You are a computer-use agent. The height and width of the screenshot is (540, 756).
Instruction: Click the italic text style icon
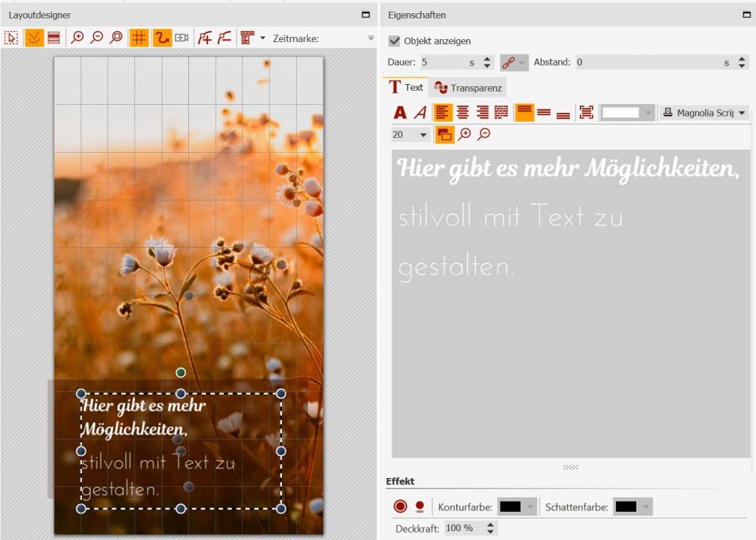pos(419,112)
